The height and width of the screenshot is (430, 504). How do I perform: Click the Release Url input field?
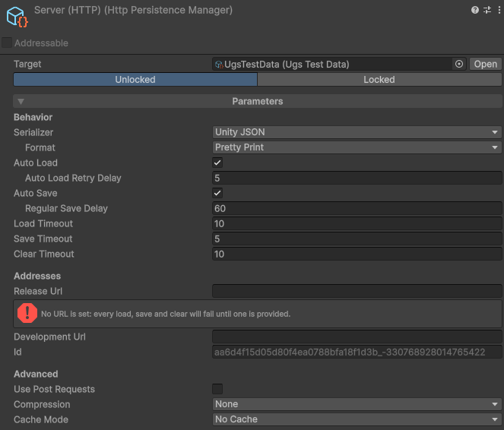pos(357,291)
